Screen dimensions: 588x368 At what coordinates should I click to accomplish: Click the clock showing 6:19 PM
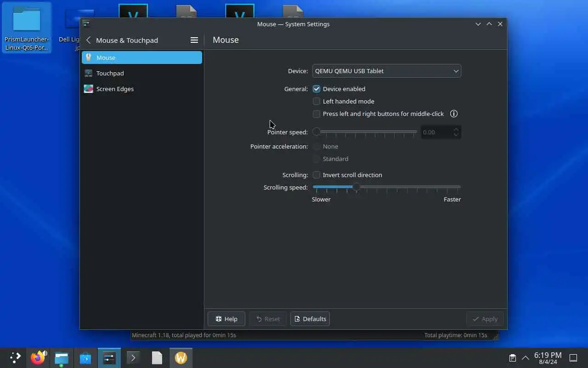coord(548,358)
